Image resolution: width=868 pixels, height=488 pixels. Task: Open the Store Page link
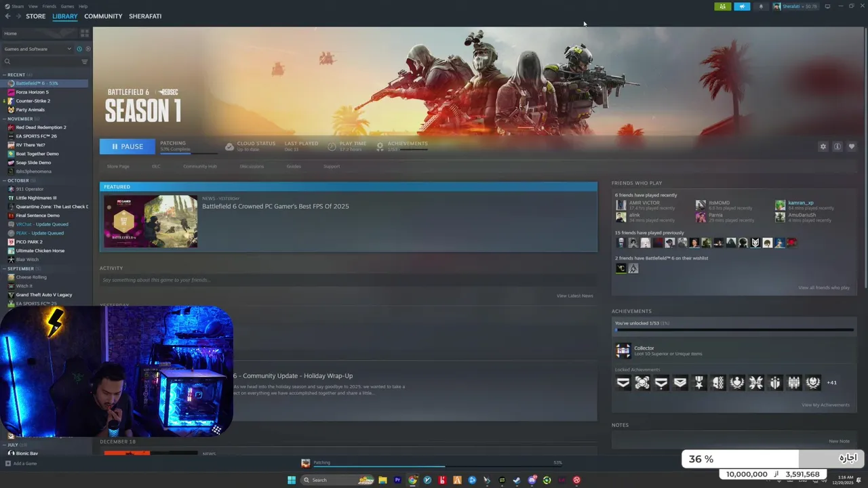point(118,166)
